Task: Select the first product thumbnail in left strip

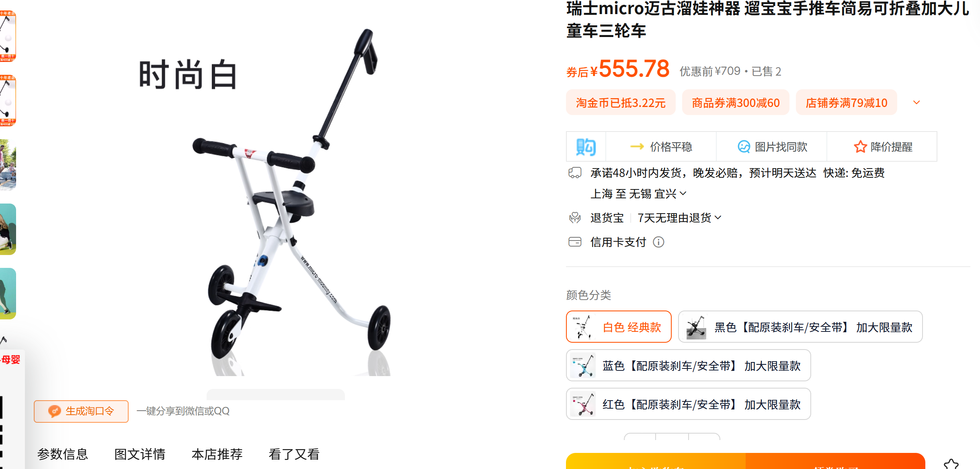Action: 8,36
